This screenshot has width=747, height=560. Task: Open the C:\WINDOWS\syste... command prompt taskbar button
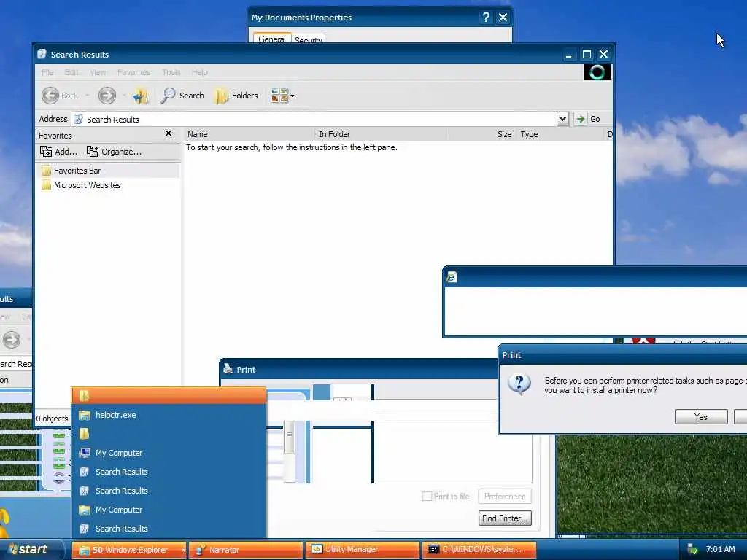[479, 550]
